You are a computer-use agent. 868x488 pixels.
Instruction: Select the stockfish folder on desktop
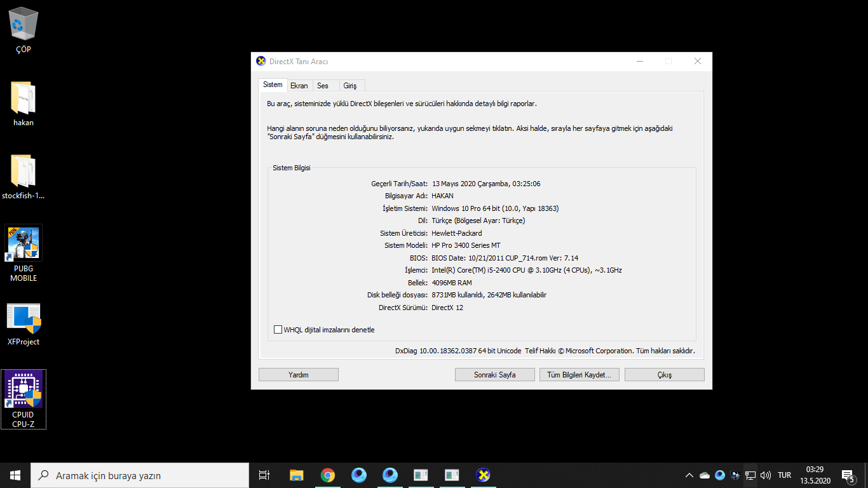coord(24,177)
